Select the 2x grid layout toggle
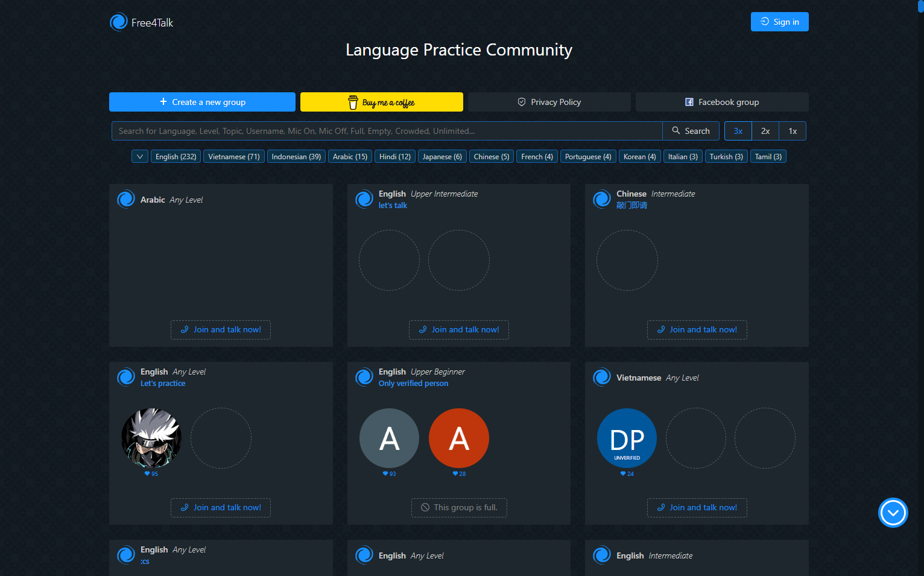This screenshot has height=576, width=924. [x=765, y=131]
